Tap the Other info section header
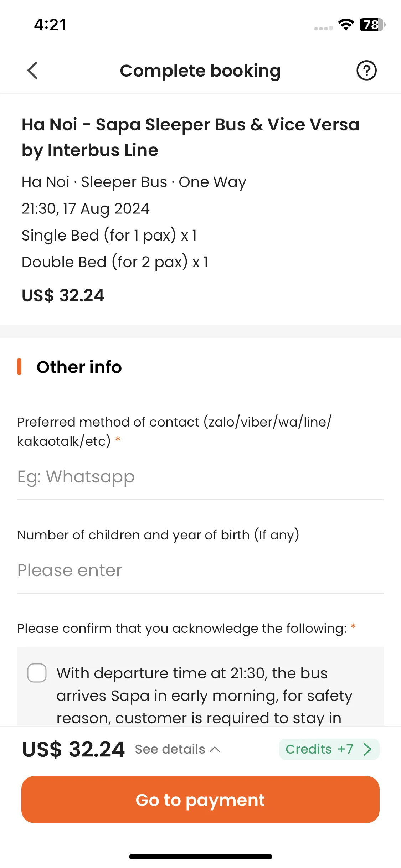This screenshot has height=868, width=401. pyautogui.click(x=79, y=367)
